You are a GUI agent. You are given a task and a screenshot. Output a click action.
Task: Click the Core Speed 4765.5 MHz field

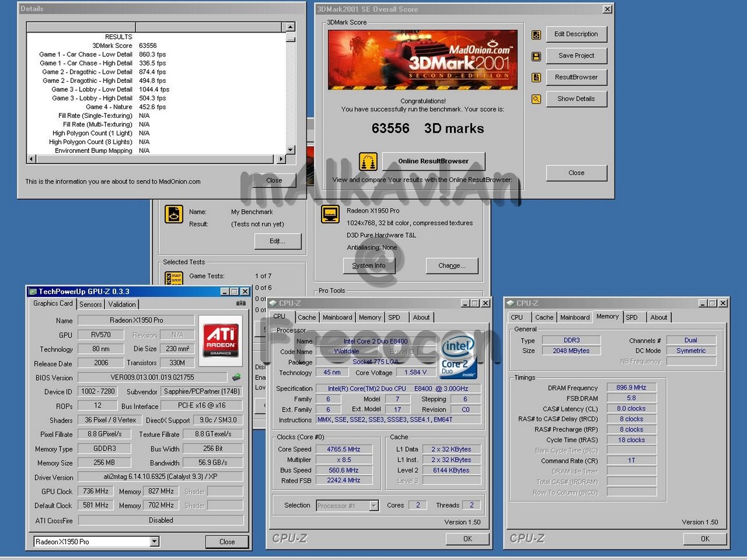tap(344, 449)
